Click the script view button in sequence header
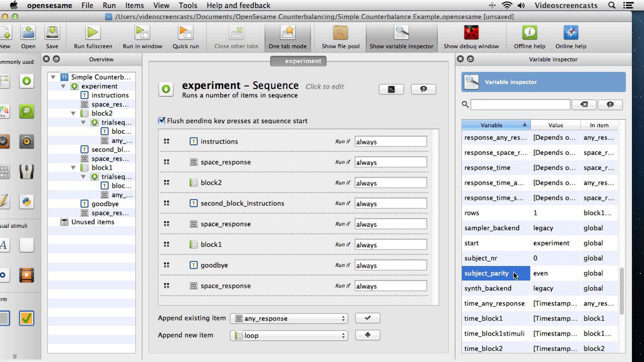This screenshot has width=644, height=362. [x=391, y=89]
